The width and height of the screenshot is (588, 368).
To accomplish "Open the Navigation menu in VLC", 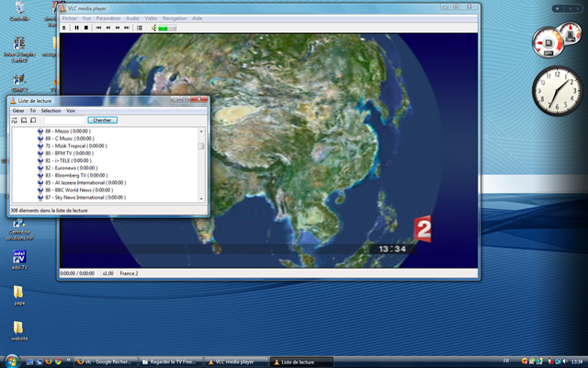I will [175, 18].
